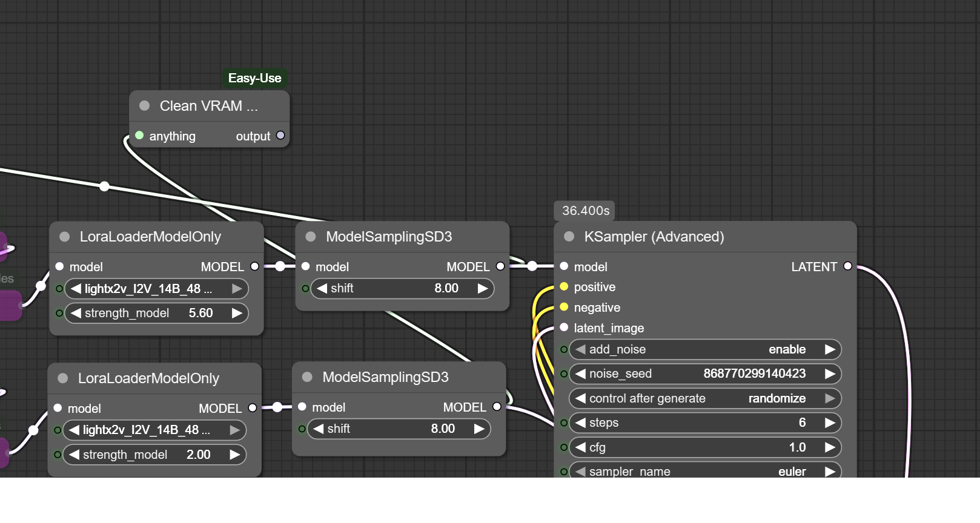980x523 pixels.
Task: Select next LoRA file in lower LoraLoader
Action: [234, 430]
